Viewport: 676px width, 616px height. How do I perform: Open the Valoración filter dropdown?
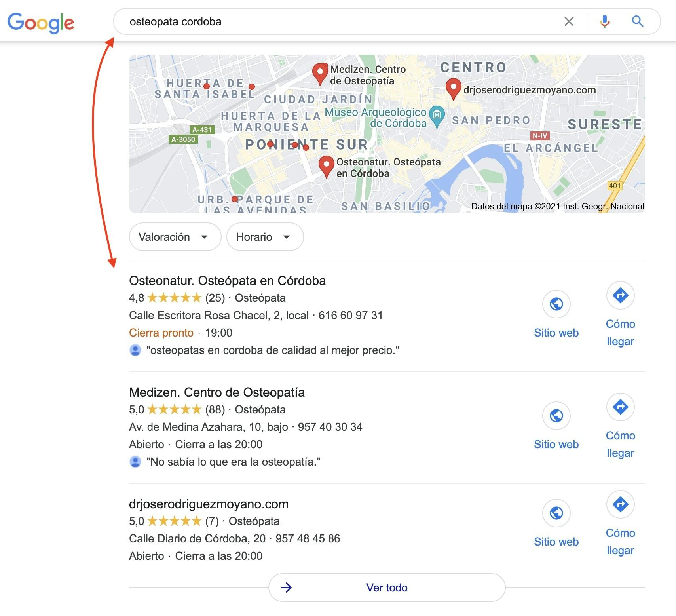click(175, 237)
